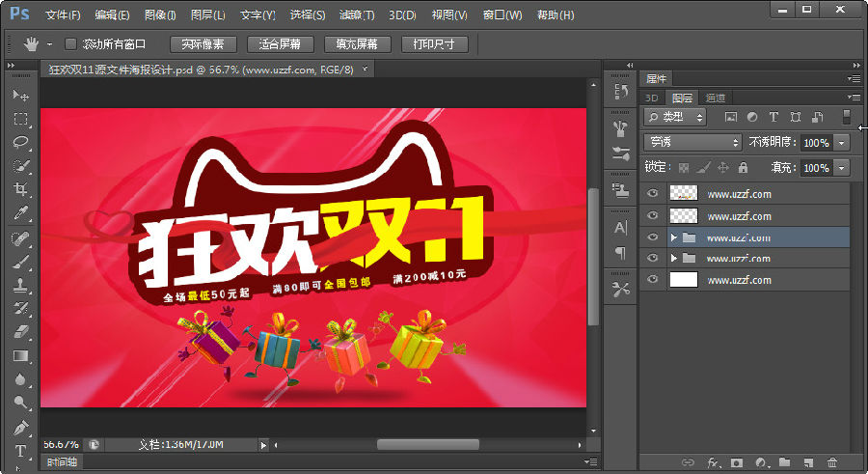Select the Gradient tool

point(20,356)
